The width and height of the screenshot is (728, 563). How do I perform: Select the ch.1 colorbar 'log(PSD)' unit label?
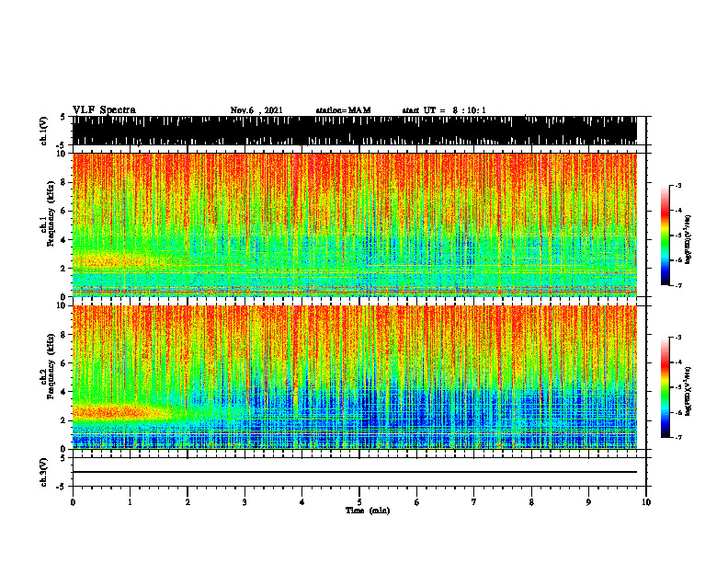pos(688,239)
